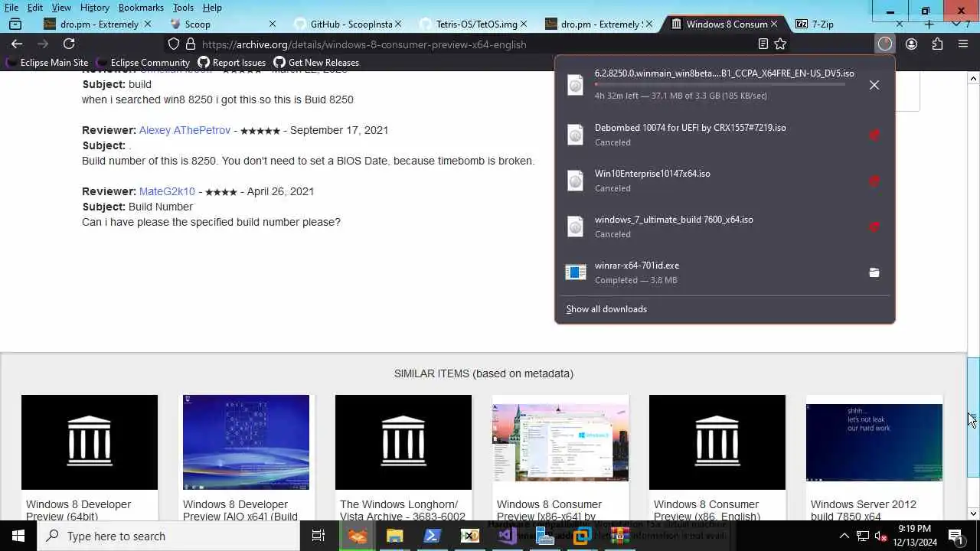Open Report Issues bookmark
980x551 pixels.
[x=231, y=63]
